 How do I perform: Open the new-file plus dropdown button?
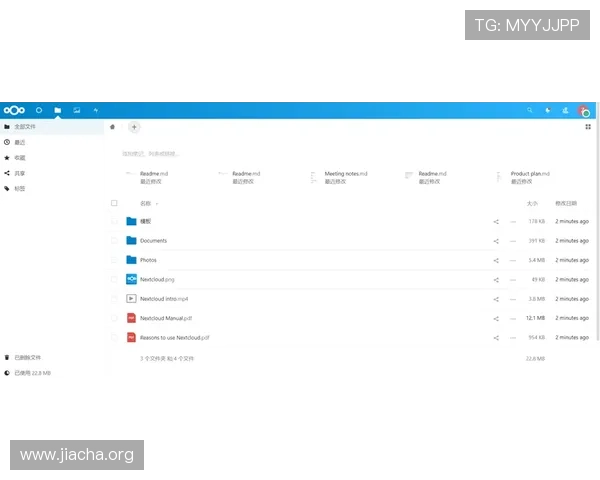(x=134, y=127)
